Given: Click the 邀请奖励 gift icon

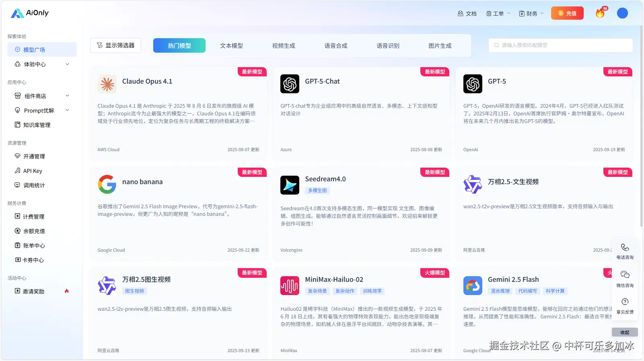Looking at the screenshot, I should (17, 291).
